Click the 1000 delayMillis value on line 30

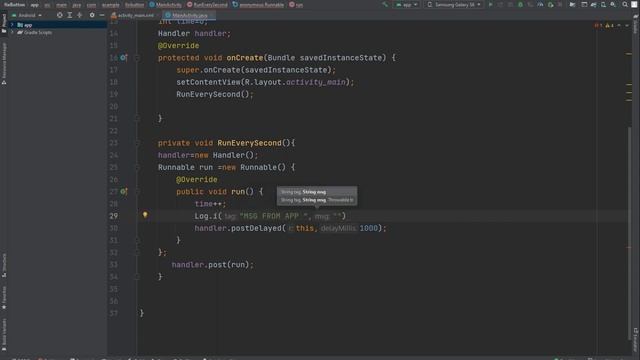[x=369, y=228]
